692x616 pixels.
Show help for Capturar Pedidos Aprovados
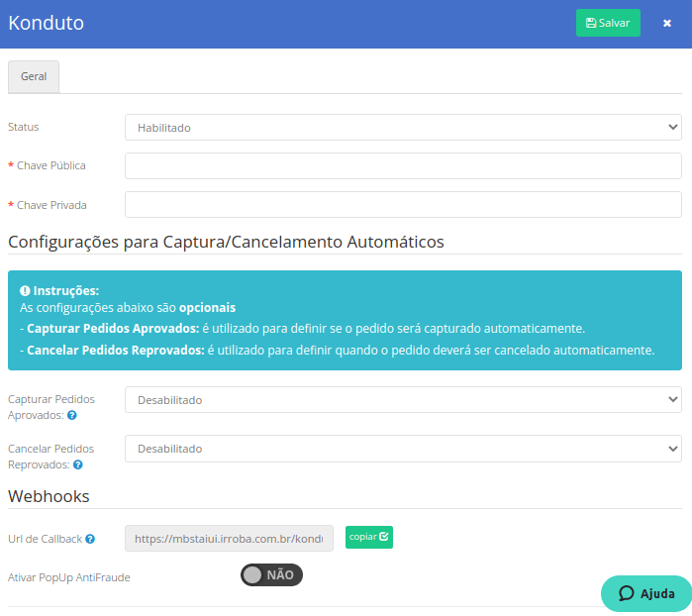(72, 416)
